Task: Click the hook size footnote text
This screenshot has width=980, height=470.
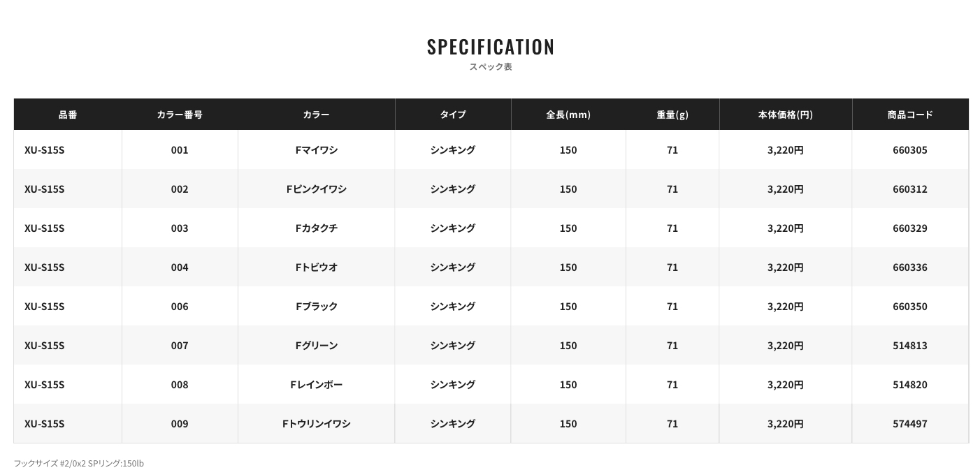Action: 79,463
